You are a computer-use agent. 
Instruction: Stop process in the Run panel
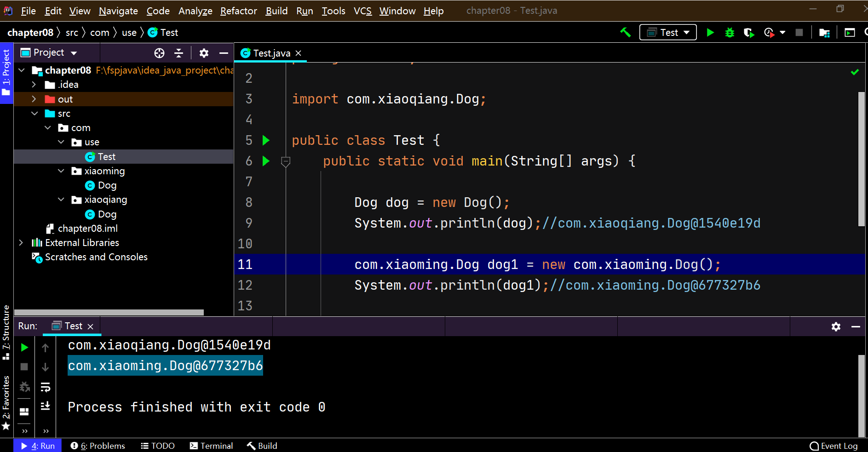24,367
